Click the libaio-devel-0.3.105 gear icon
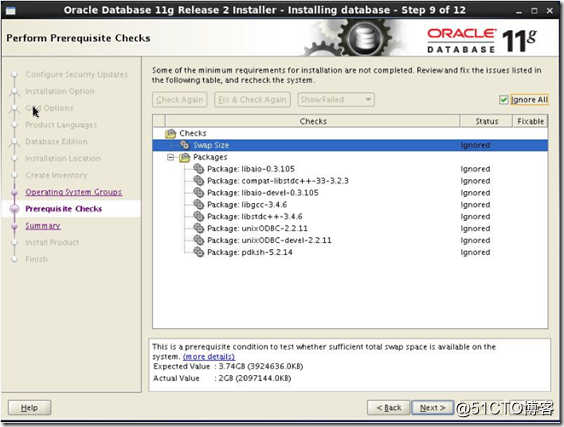The height and width of the screenshot is (427, 564). [x=199, y=192]
